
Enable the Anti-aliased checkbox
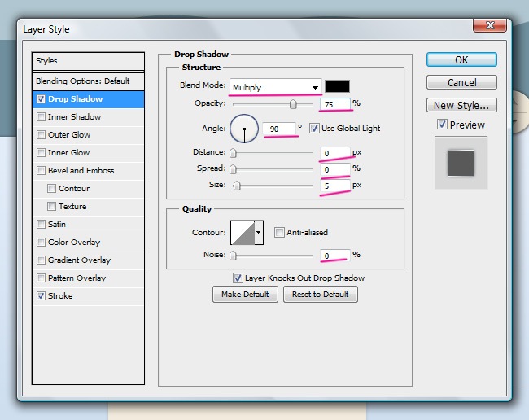point(279,233)
